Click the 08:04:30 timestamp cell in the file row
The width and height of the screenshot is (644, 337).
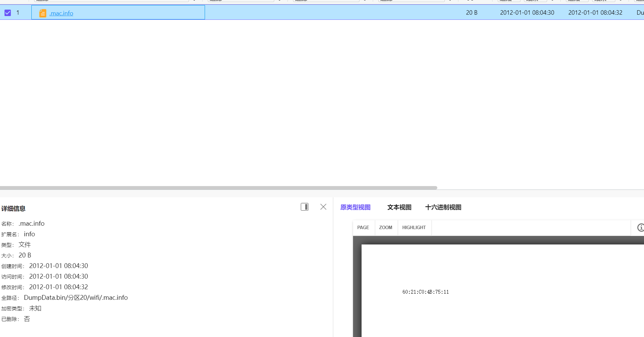coord(527,13)
